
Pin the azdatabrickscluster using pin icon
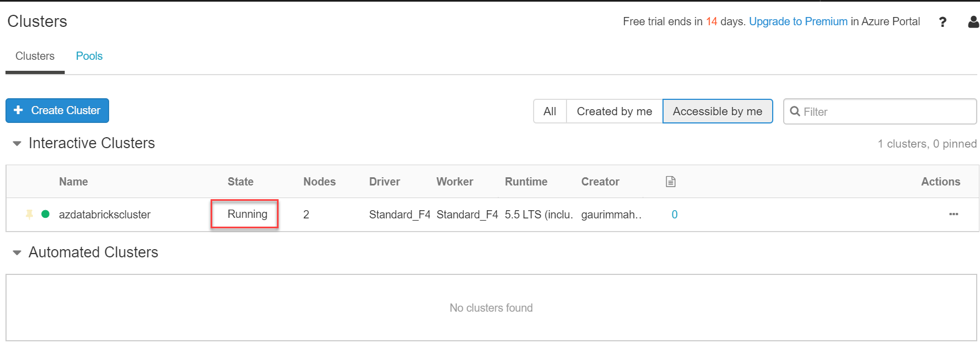point(30,214)
